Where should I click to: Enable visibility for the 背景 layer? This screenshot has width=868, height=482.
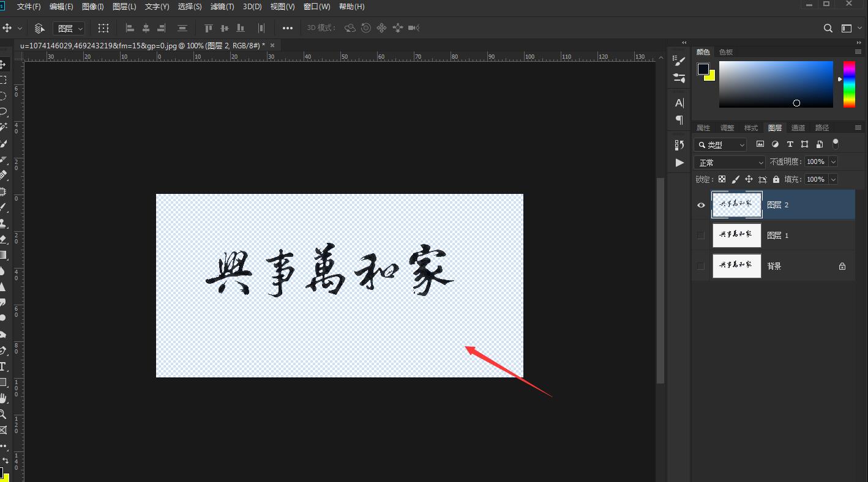click(700, 265)
